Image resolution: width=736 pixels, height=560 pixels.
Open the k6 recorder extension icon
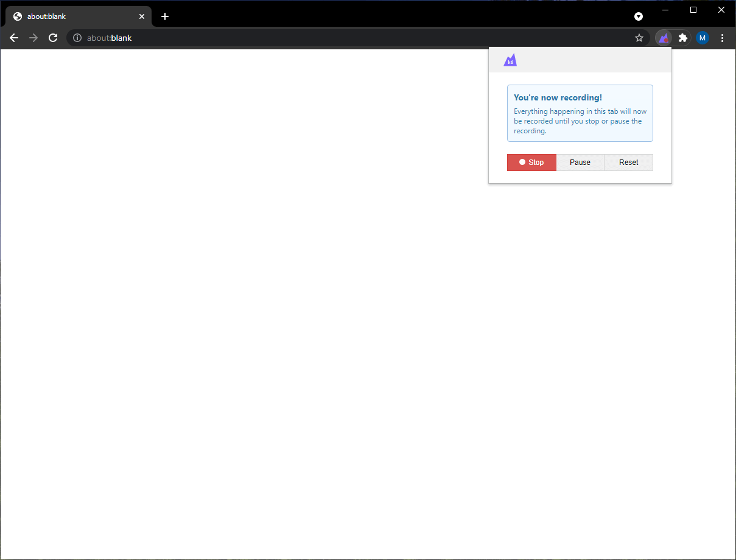[x=664, y=38]
